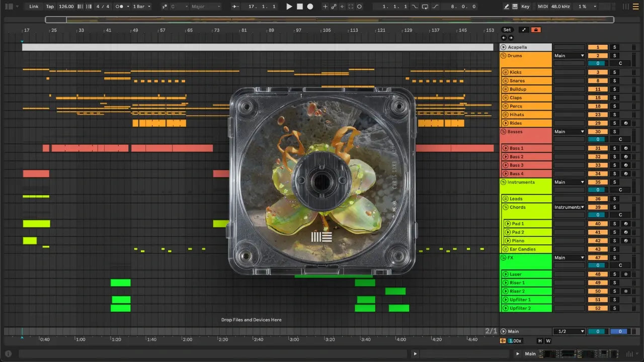The image size is (644, 362).
Task: Click the Stop button in transport
Action: pos(299,7)
